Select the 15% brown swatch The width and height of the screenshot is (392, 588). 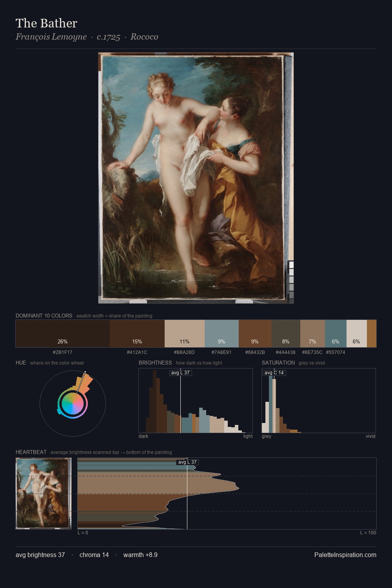pos(137,334)
